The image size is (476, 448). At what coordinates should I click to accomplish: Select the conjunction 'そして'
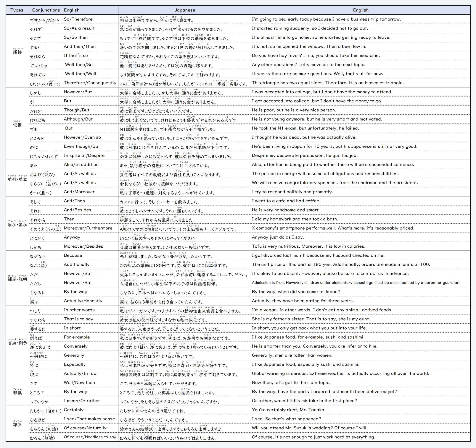point(46,201)
